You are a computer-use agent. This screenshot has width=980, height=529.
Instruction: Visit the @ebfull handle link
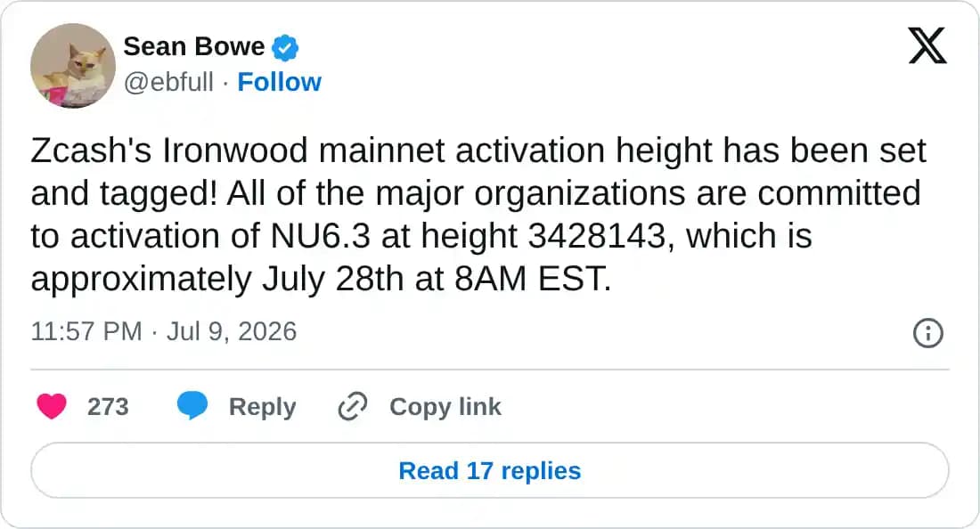(x=168, y=83)
